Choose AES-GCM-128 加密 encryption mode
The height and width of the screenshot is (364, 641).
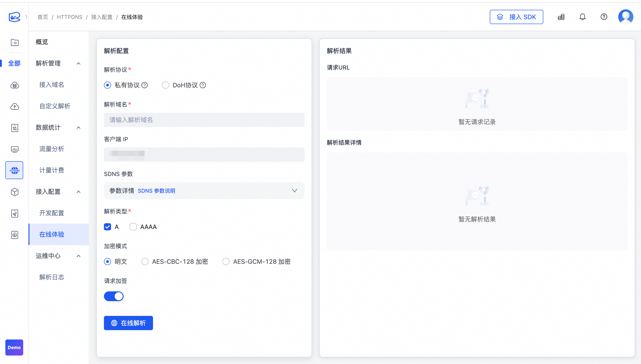tap(226, 262)
